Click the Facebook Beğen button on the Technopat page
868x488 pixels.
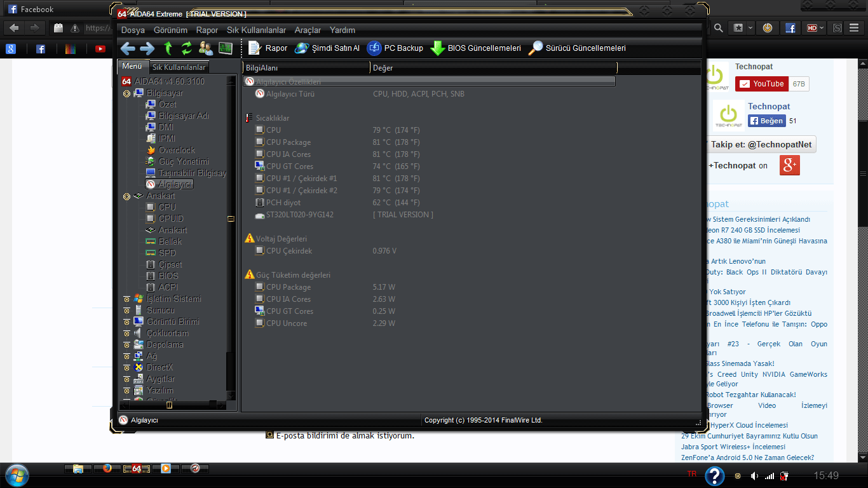click(x=767, y=121)
